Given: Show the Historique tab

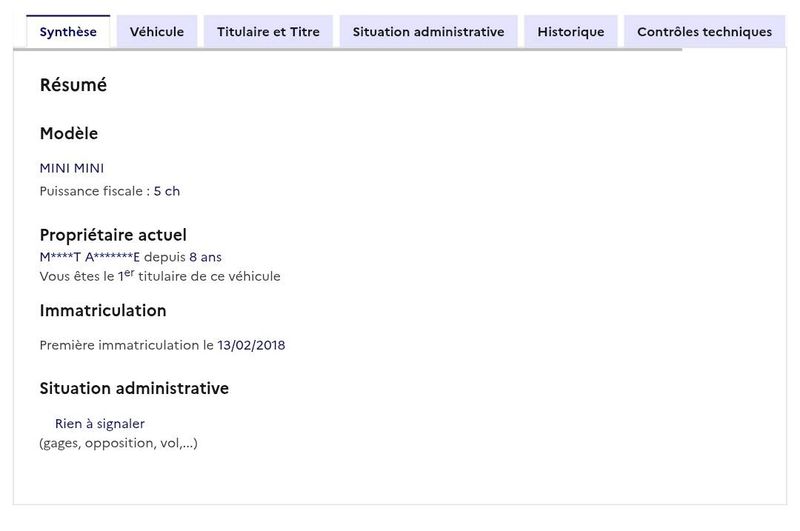Looking at the screenshot, I should [570, 32].
